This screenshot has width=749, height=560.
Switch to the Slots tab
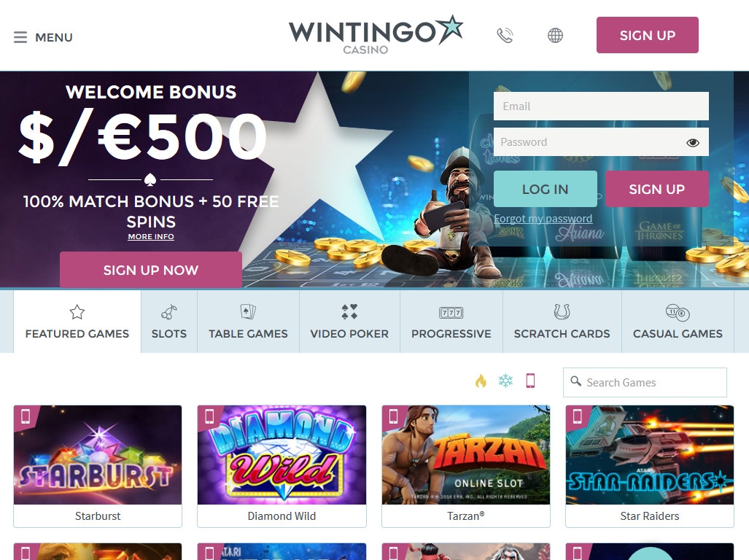(169, 322)
